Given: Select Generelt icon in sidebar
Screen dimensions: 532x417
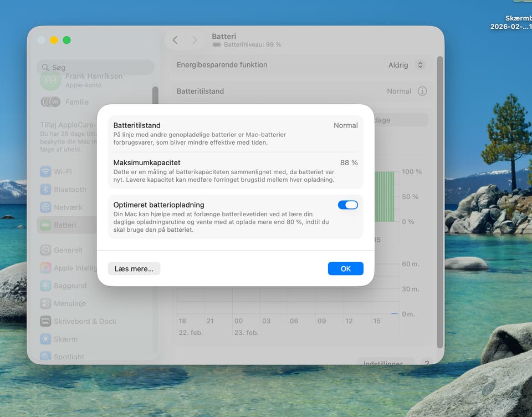Looking at the screenshot, I should [x=45, y=250].
